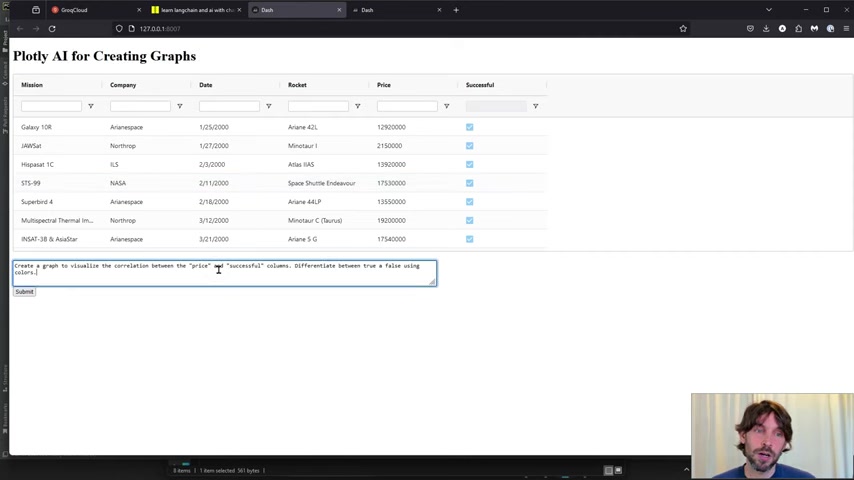854x480 pixels.
Task: Open filter menu for Date column
Action: [269, 106]
